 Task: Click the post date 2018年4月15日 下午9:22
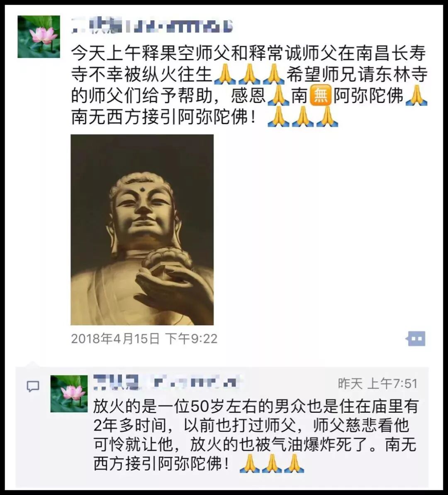(144, 338)
